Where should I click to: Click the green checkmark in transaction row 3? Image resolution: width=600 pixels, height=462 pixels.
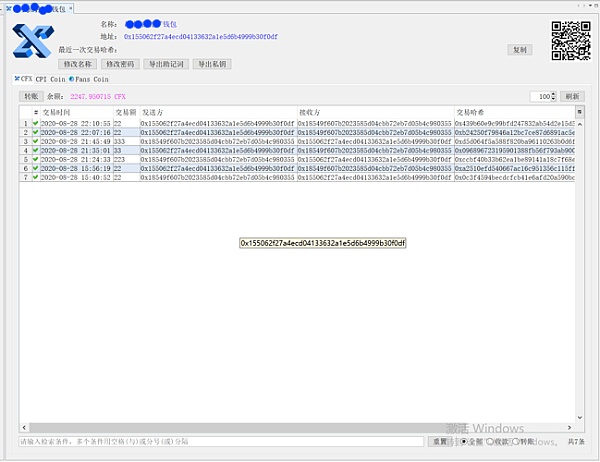(35, 142)
